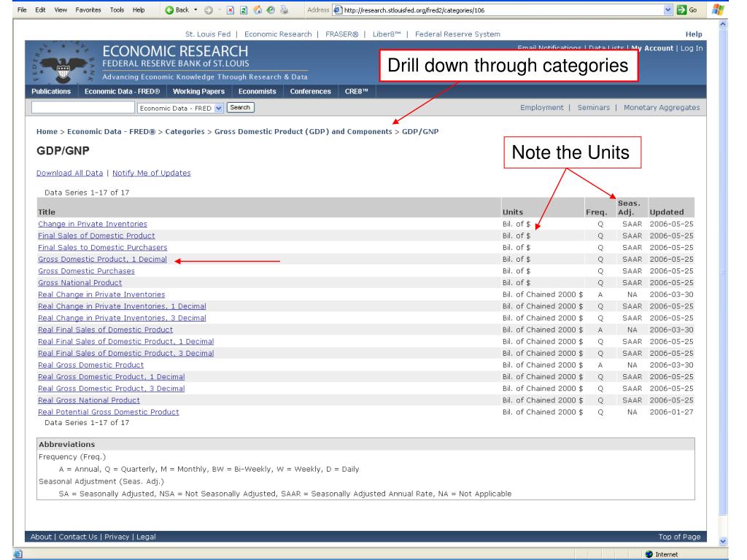747x560 pixels.
Task: Open the Gross National Product series
Action: tap(80, 282)
